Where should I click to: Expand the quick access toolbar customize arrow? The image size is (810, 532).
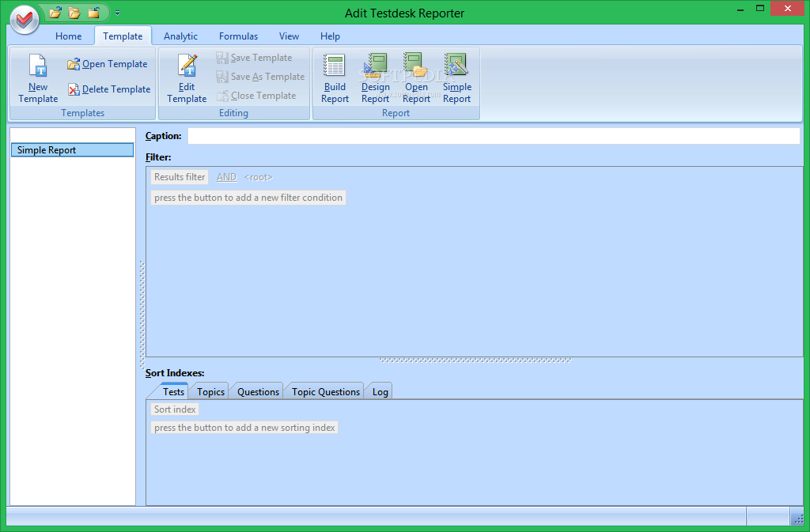point(117,13)
